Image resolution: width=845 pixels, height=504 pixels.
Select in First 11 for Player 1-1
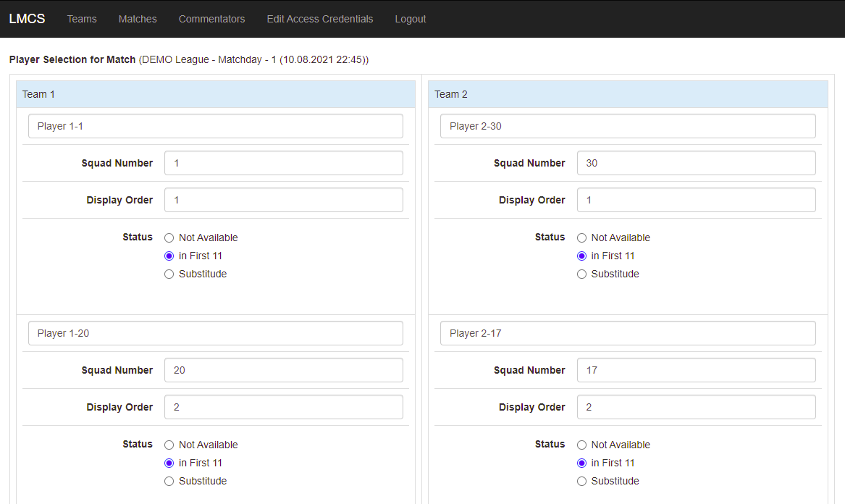pos(169,256)
